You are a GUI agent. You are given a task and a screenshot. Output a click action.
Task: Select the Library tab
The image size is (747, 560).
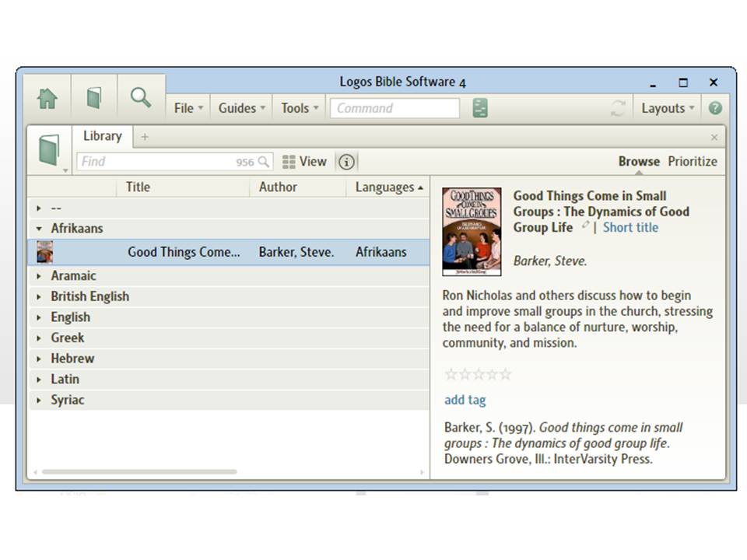103,136
